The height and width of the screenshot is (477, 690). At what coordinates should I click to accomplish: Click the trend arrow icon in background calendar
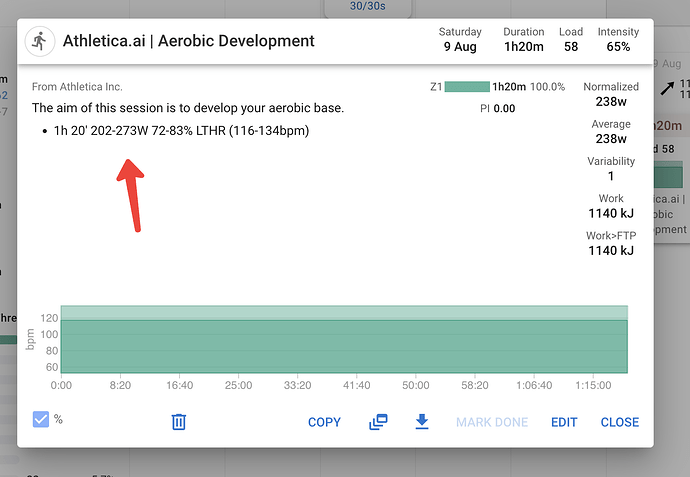pyautogui.click(x=667, y=88)
